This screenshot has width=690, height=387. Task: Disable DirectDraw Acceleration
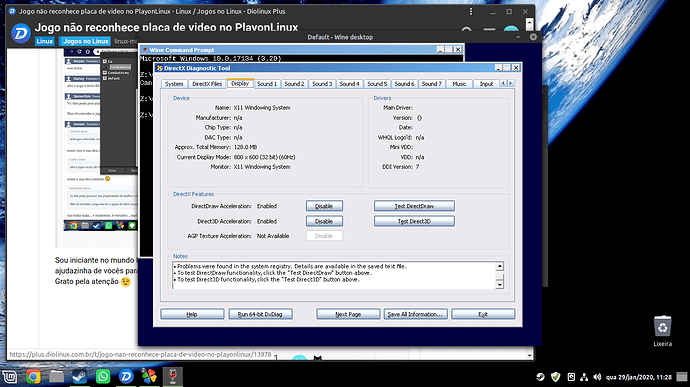[324, 206]
